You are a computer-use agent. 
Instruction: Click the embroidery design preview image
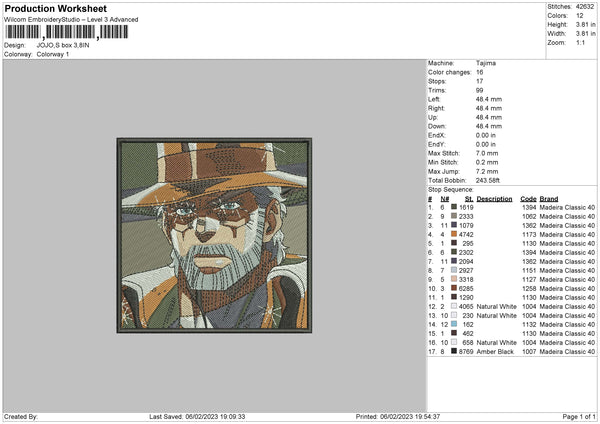(x=214, y=235)
